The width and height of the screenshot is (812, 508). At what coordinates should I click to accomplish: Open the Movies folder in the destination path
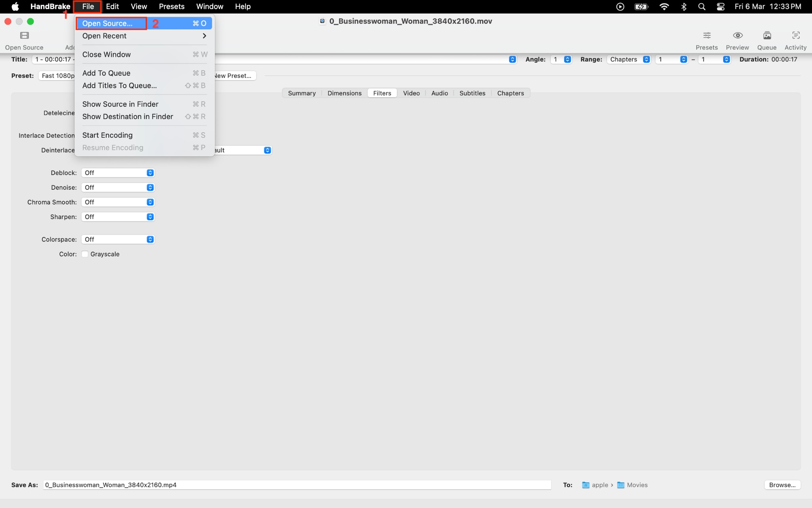tap(636, 485)
